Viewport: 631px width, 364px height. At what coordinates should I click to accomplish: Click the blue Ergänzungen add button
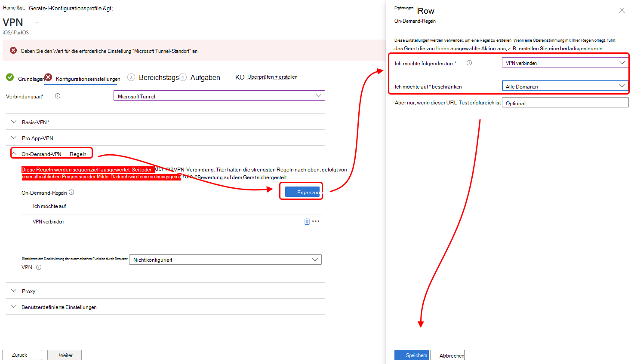[x=302, y=192]
